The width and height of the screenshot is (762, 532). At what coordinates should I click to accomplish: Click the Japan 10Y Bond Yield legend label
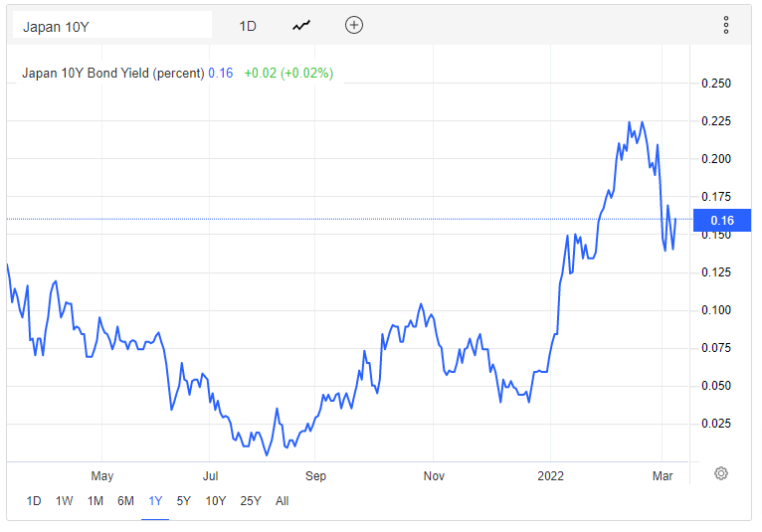point(112,73)
